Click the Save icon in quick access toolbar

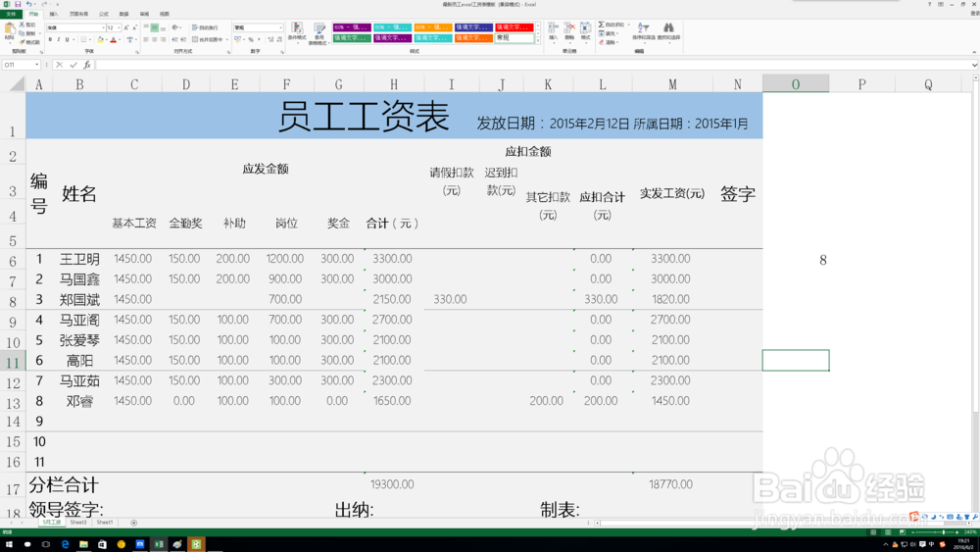18,4
